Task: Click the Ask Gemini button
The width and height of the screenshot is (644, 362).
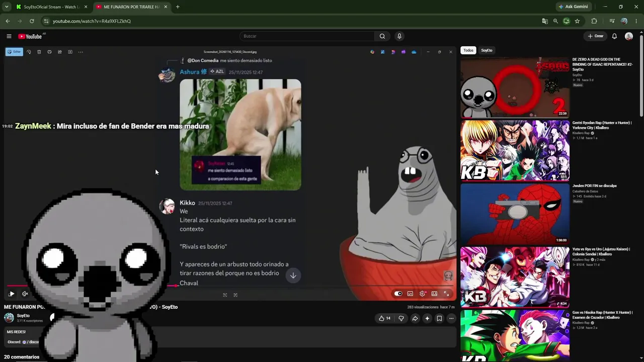Action: pyautogui.click(x=573, y=7)
